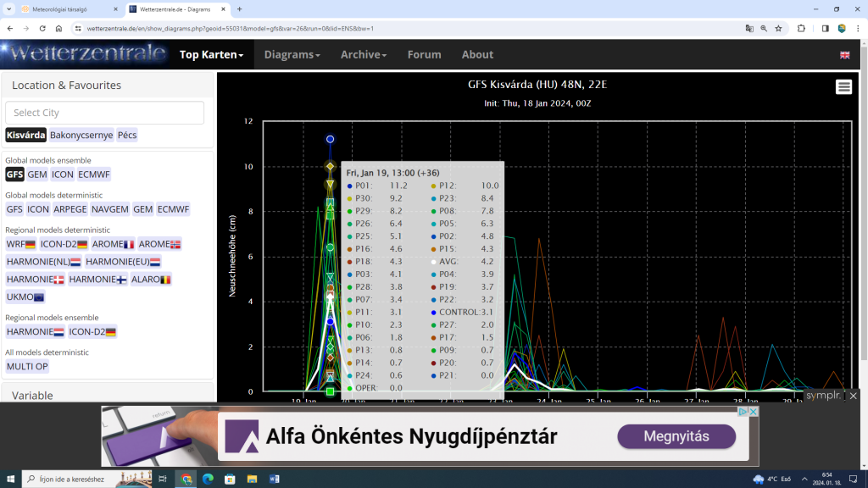Open the browser extensions puzzle icon
Screen dimensions: 868x488
tap(801, 28)
